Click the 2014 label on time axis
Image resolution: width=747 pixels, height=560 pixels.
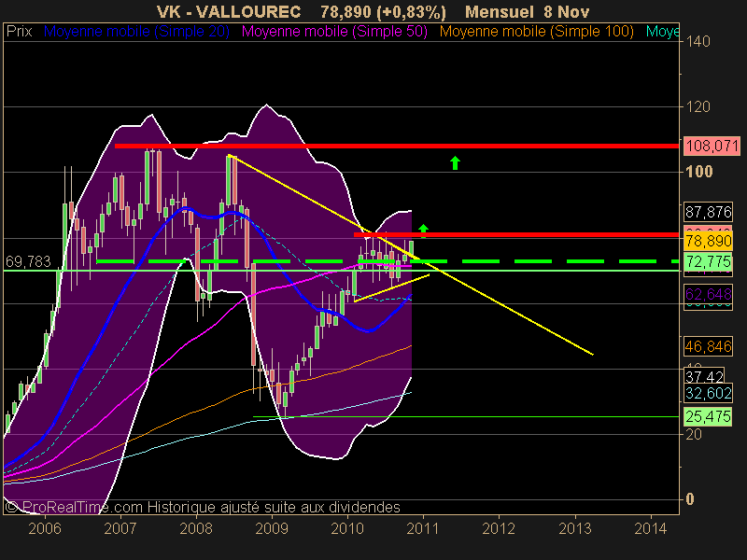click(651, 528)
